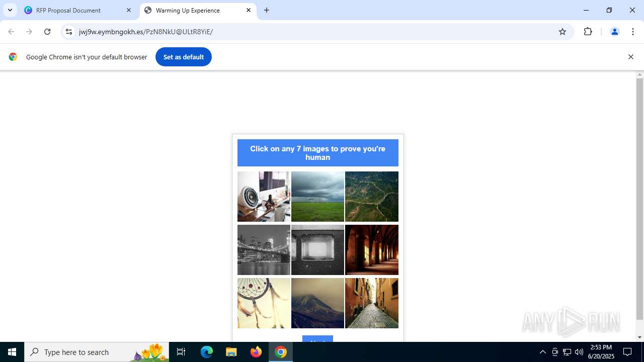Click the taskbar search box

tap(97, 352)
